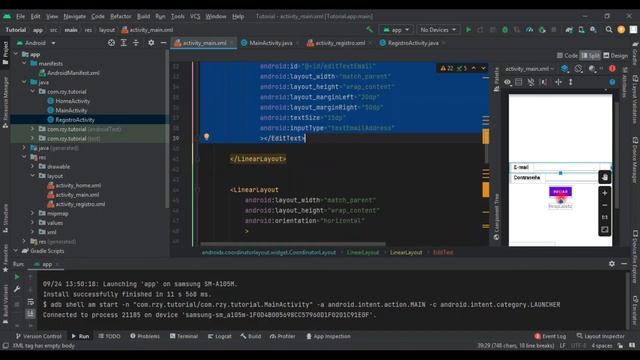Open the No Devices dropdown
640x360 pixels.
[438, 30]
